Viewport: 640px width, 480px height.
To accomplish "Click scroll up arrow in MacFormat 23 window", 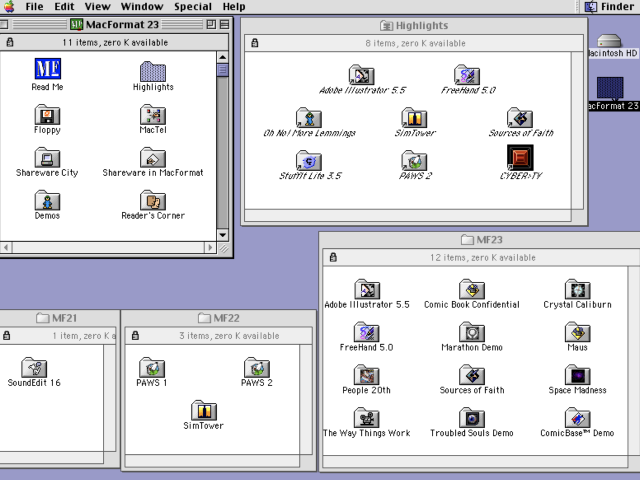I will [222, 57].
